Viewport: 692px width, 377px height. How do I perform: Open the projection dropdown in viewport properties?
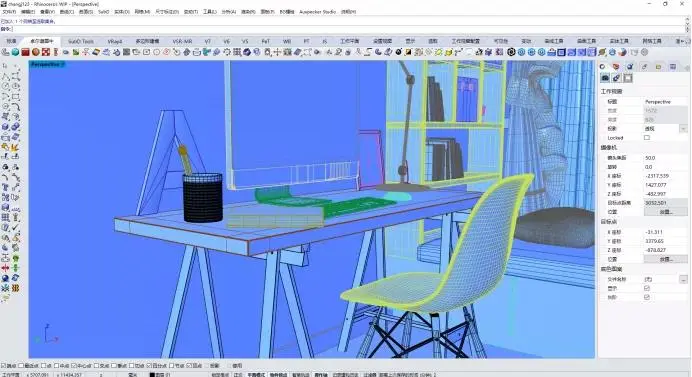pyautogui.click(x=683, y=129)
